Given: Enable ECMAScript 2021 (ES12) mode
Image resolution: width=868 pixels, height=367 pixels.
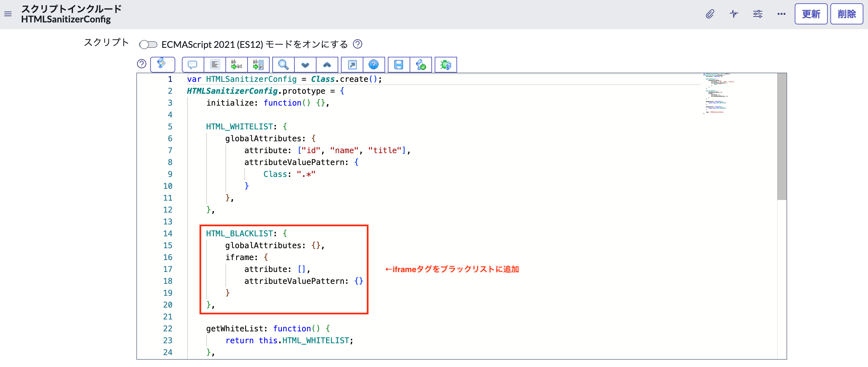Looking at the screenshot, I should click(x=148, y=44).
